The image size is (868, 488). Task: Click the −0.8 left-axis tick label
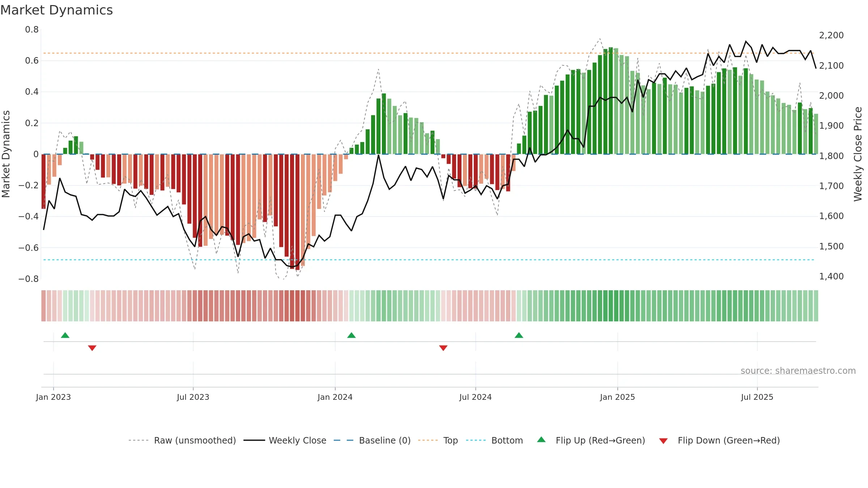click(x=29, y=279)
